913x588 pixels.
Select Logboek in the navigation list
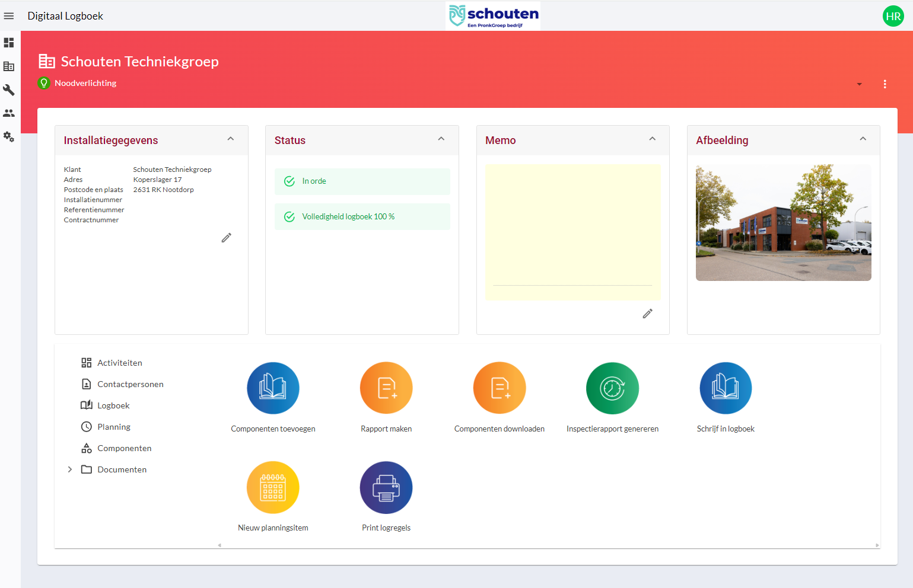(113, 405)
